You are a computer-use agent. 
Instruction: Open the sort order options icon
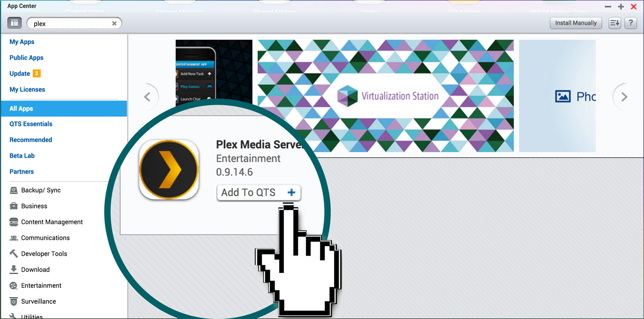(615, 23)
